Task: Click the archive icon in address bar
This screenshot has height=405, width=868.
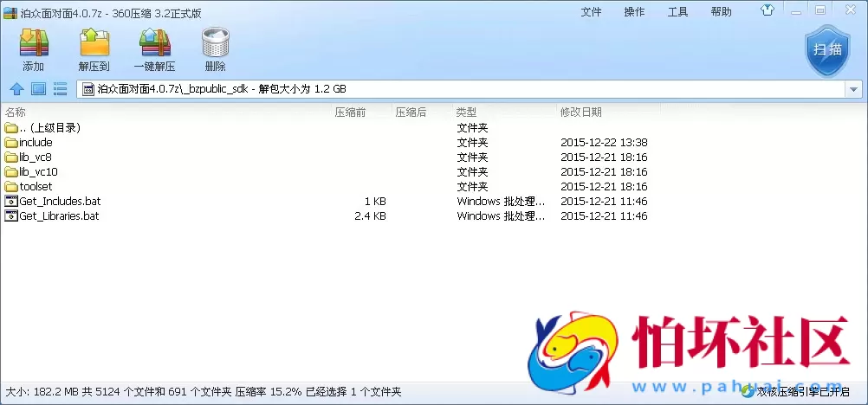Action: coord(87,89)
